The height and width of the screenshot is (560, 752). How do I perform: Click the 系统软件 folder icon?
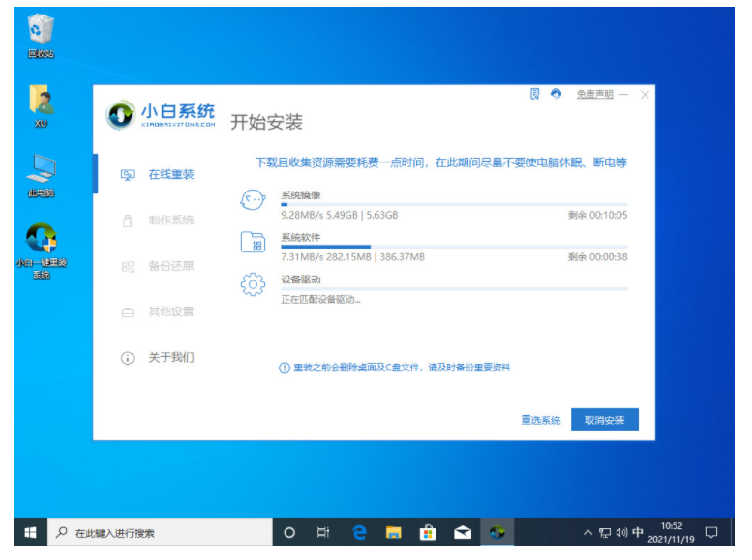coord(253,242)
